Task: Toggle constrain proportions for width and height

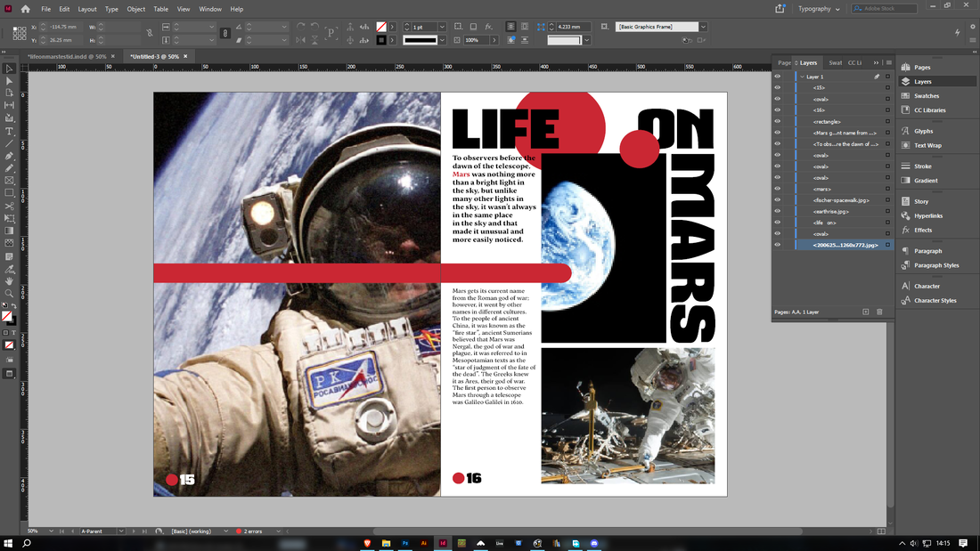Action: 150,33
